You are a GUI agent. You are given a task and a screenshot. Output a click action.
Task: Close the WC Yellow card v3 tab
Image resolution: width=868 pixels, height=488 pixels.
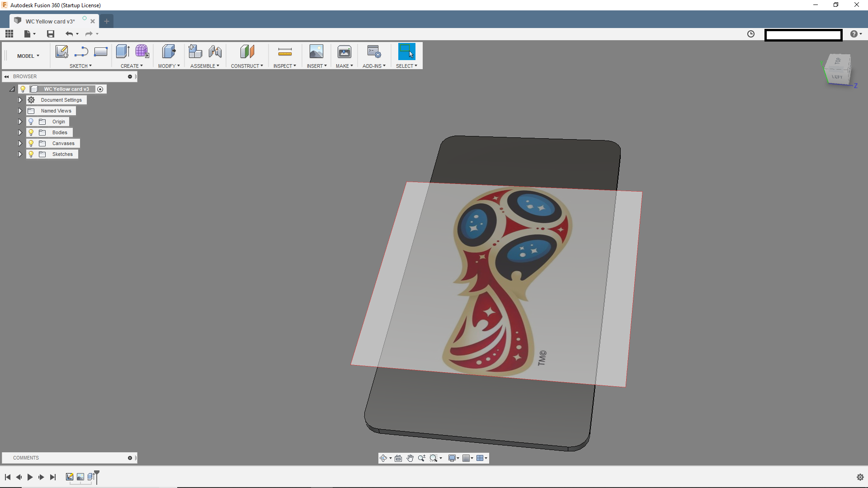coord(93,21)
